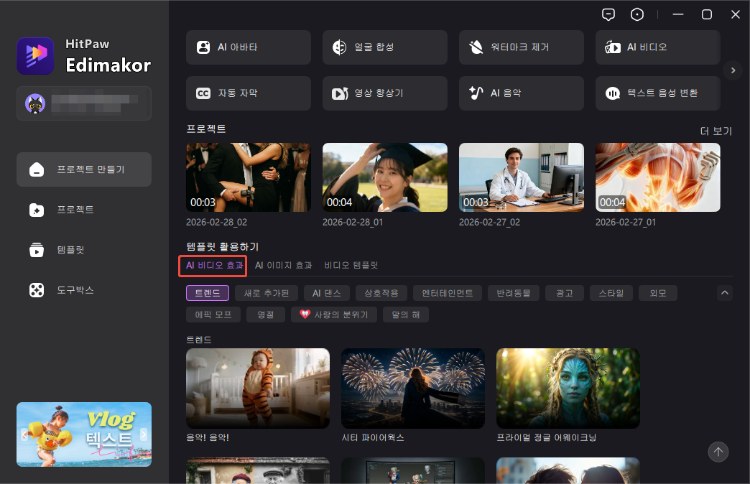Start the 자동 자막 auto subtitle tool
750x484 pixels.
click(248, 93)
